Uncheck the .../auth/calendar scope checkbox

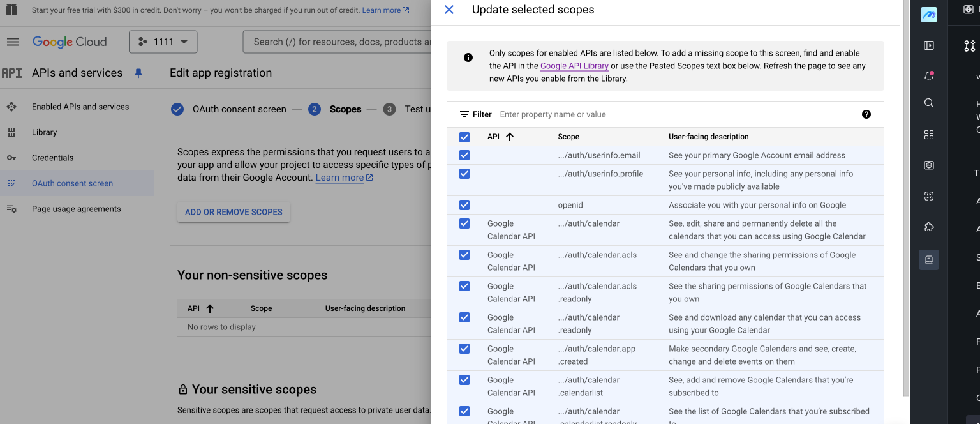click(x=464, y=223)
